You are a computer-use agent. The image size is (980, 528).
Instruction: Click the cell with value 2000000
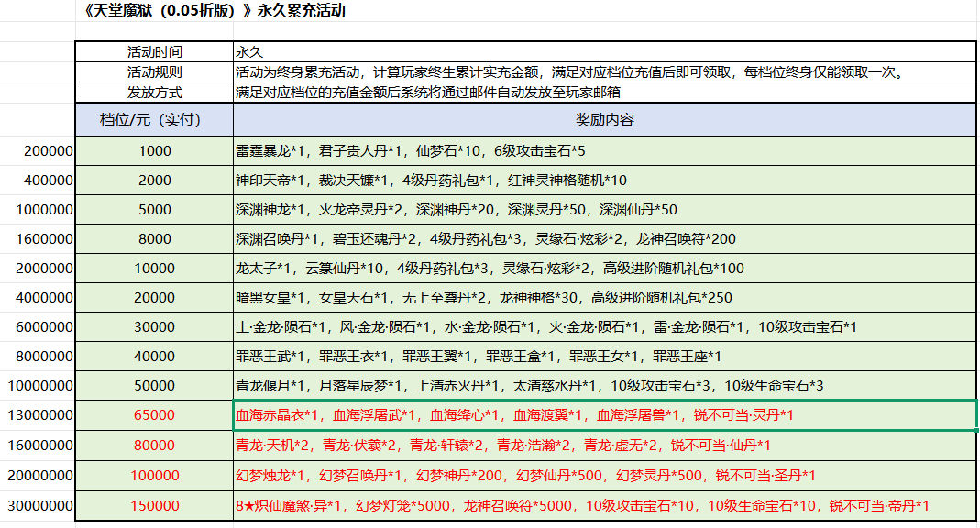click(x=39, y=269)
